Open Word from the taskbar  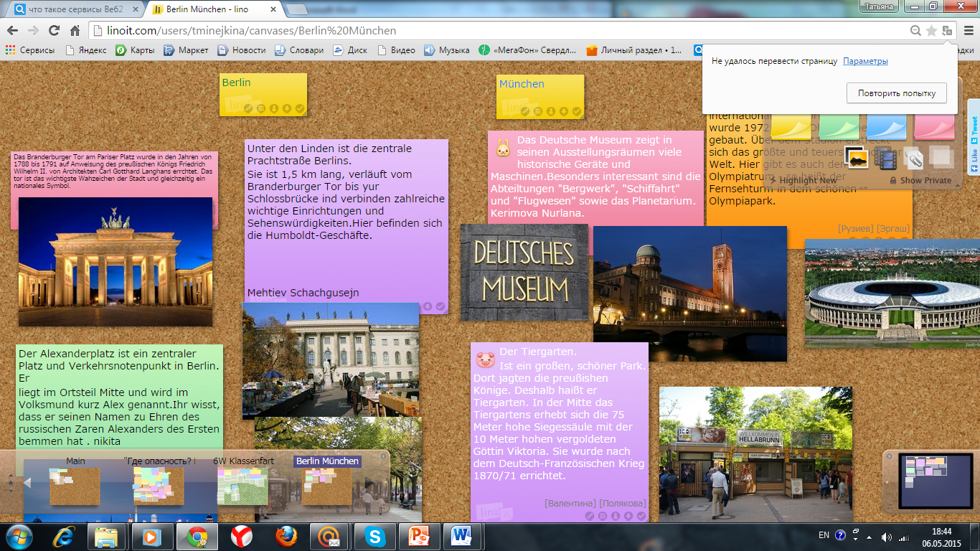click(462, 536)
